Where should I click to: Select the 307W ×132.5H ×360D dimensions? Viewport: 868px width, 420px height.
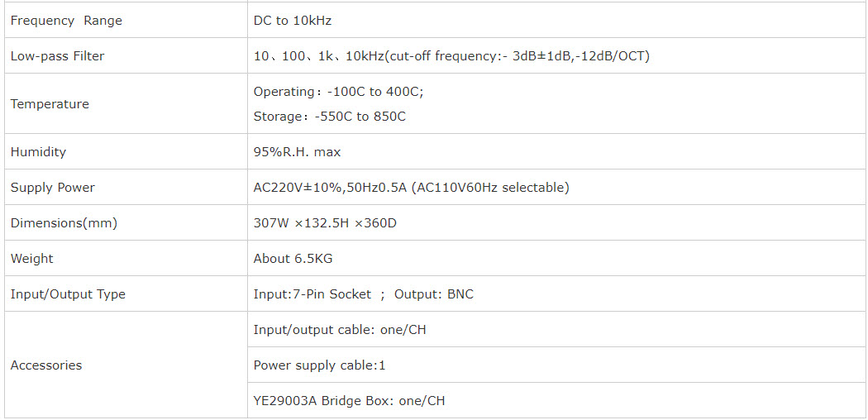click(325, 223)
